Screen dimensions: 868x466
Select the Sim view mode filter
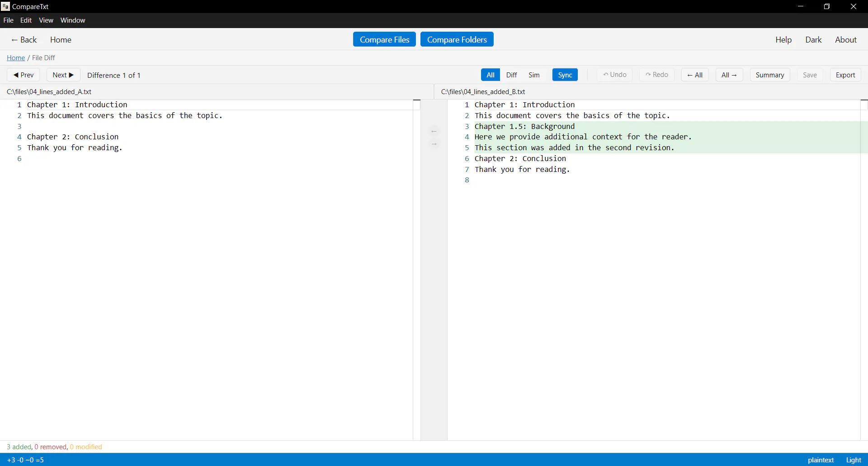pos(534,75)
